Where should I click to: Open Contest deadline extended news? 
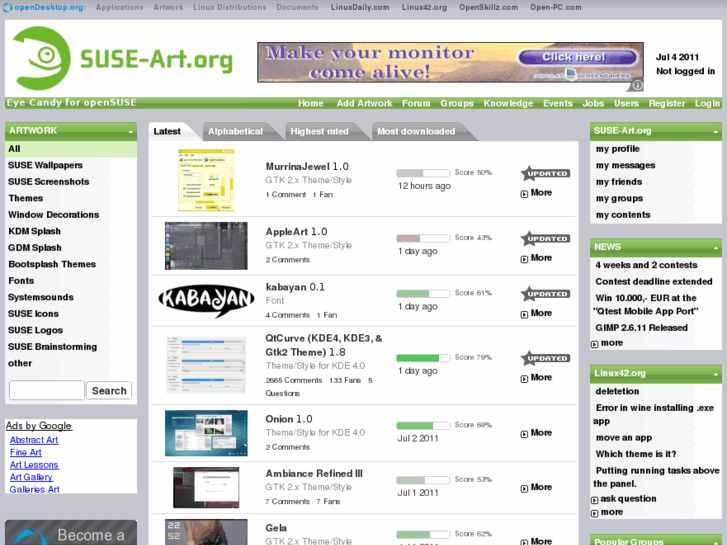pos(654,282)
